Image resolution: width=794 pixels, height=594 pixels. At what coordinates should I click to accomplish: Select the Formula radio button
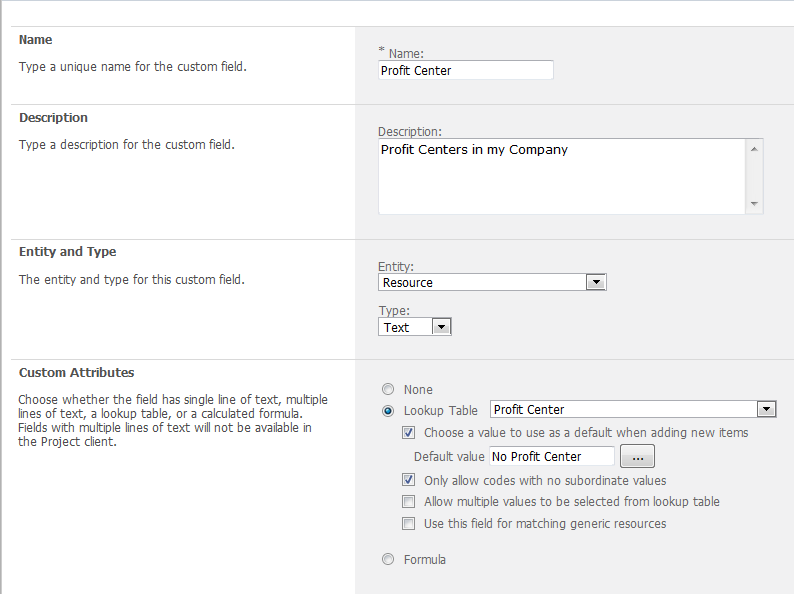pos(388,560)
